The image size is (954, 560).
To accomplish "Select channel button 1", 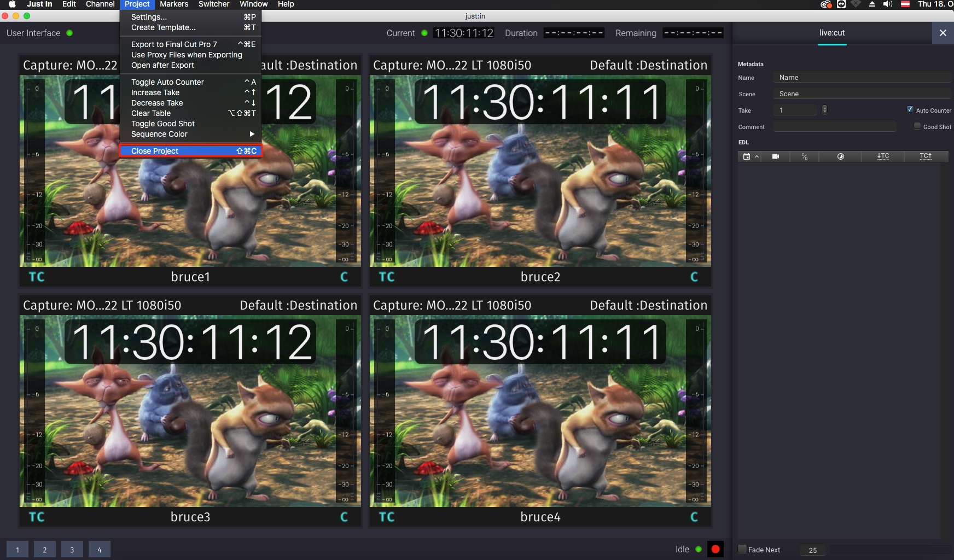I will 18,550.
